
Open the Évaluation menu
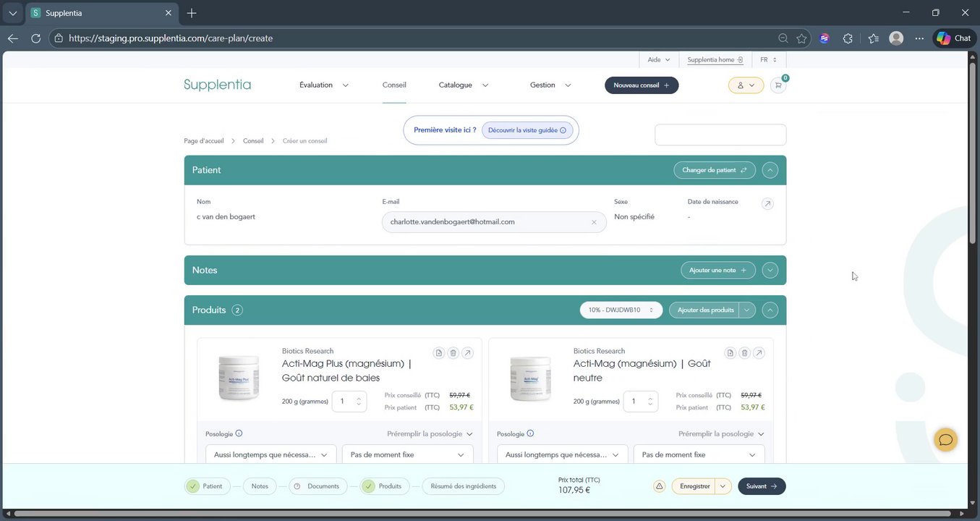pos(323,85)
